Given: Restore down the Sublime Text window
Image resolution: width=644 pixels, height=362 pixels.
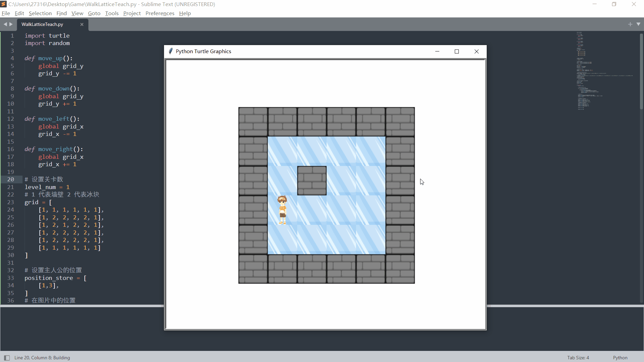Looking at the screenshot, I should (x=614, y=4).
